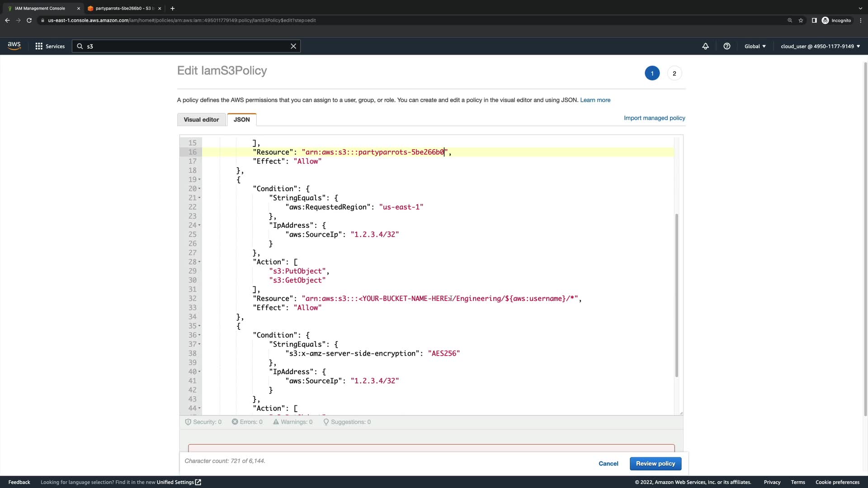Expand the cloud_user account menu
The image size is (868, 488).
click(820, 46)
